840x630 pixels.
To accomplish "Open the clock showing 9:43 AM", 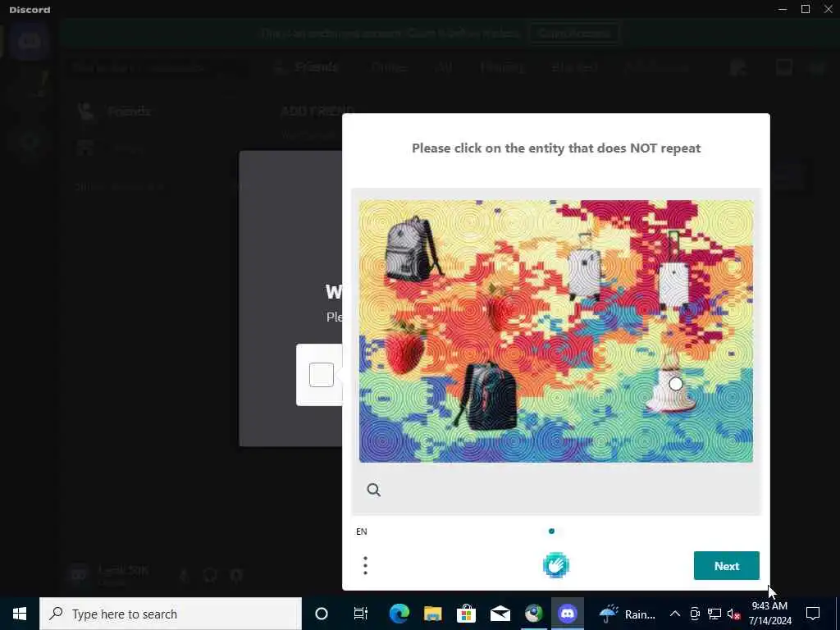I will pos(769,614).
